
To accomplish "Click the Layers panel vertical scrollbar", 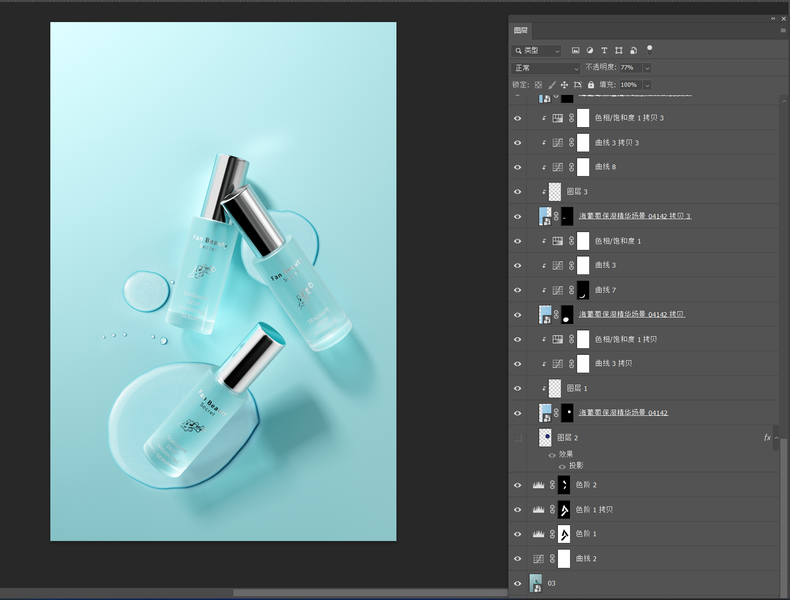I will click(783, 517).
